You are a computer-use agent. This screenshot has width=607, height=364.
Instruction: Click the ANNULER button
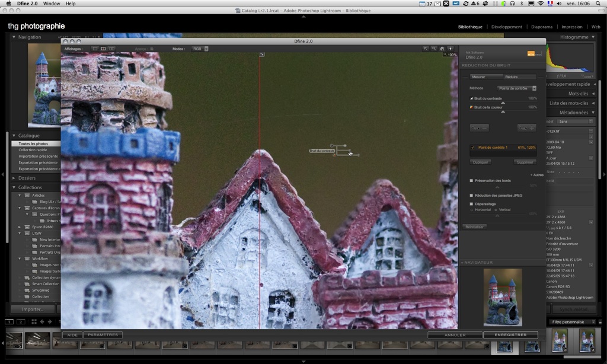point(455,335)
